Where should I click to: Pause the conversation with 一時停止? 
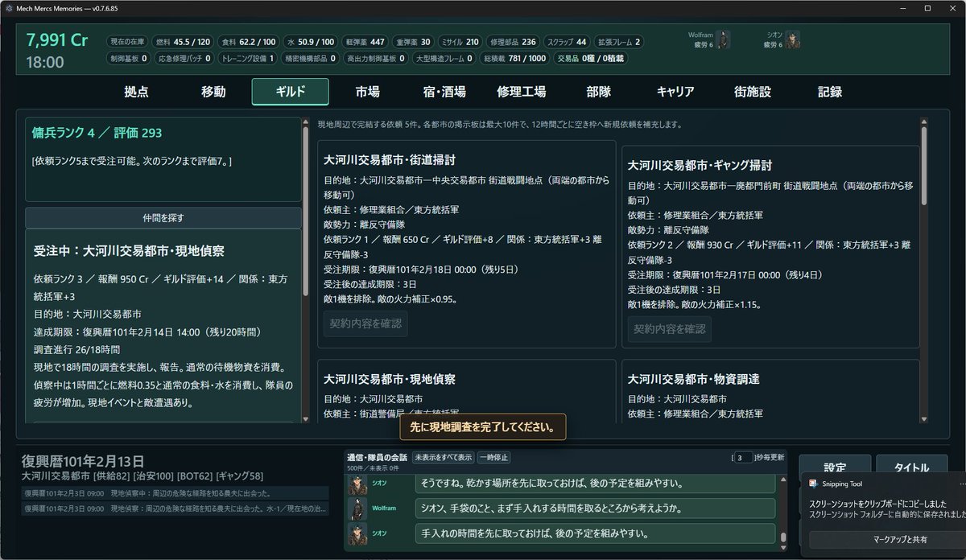click(493, 457)
